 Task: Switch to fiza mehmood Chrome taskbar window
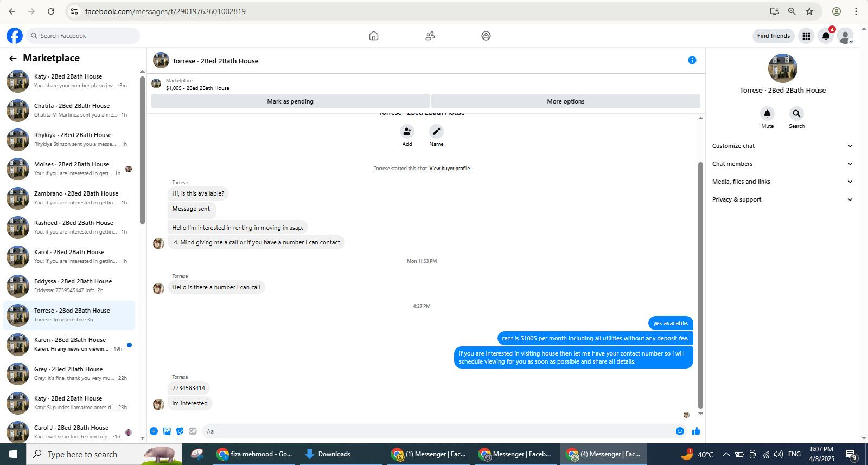pos(255,454)
